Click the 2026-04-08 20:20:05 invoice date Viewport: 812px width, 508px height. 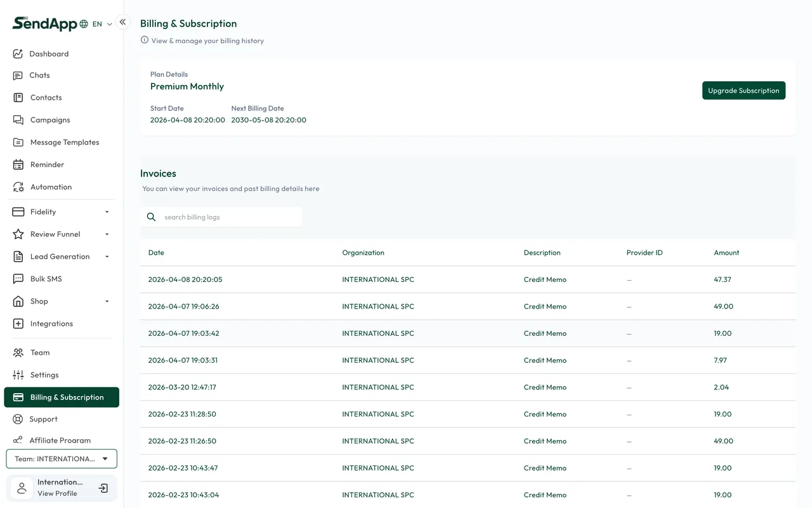(185, 279)
